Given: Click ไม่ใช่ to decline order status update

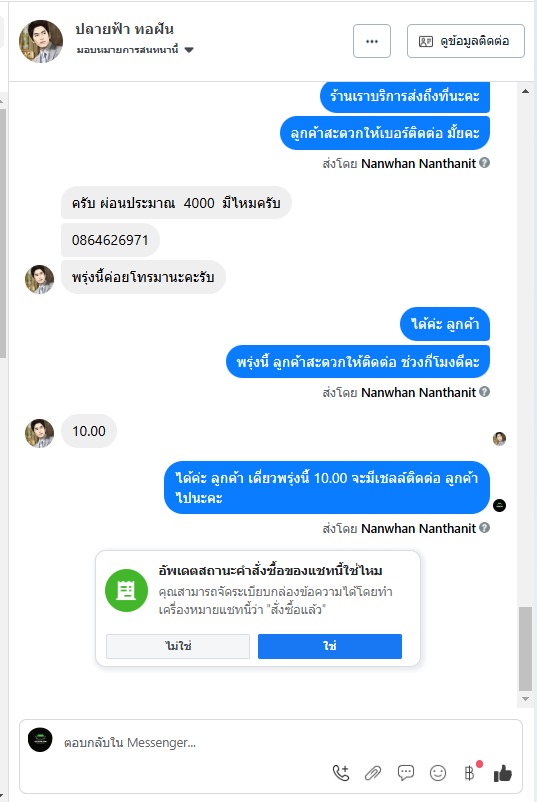Looking at the screenshot, I should [x=177, y=646].
